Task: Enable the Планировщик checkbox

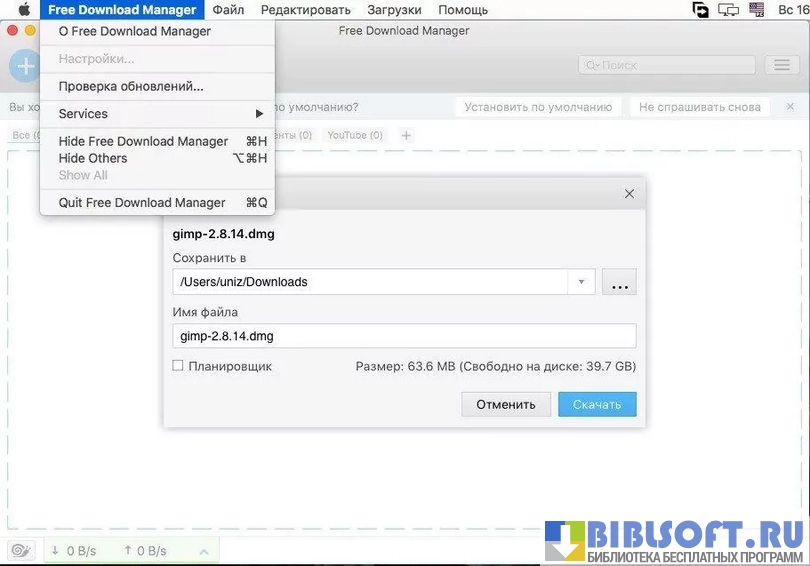Action: [178, 366]
